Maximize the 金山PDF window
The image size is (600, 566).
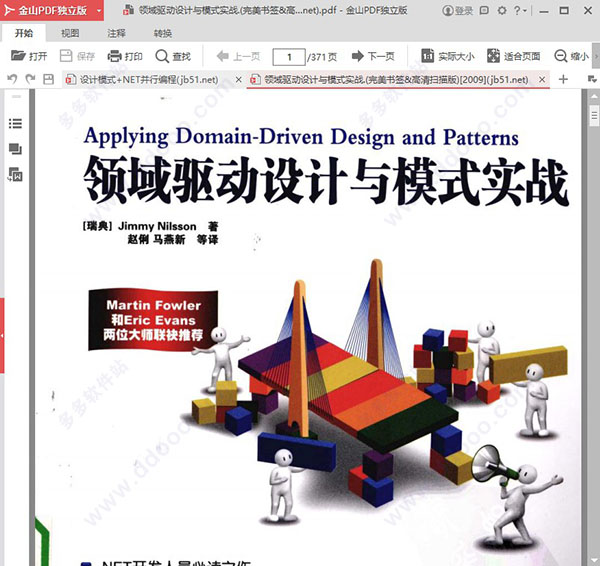564,10
